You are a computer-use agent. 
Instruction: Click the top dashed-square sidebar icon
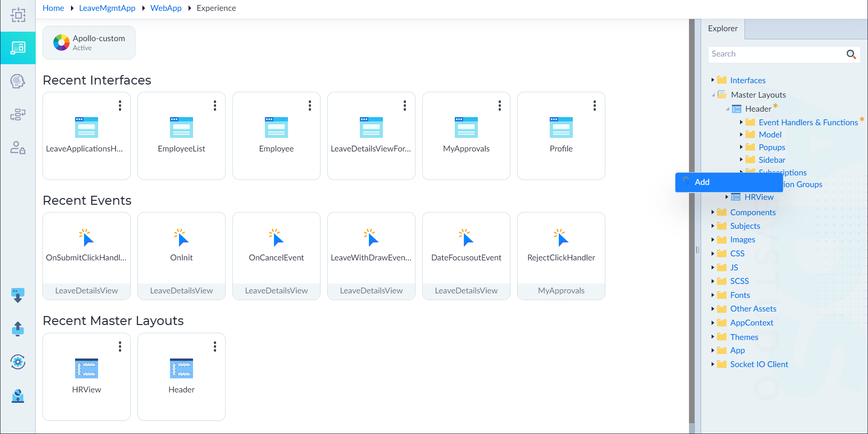18,15
